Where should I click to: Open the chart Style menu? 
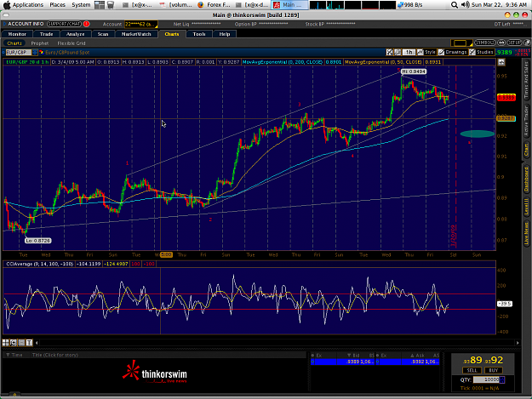point(426,52)
